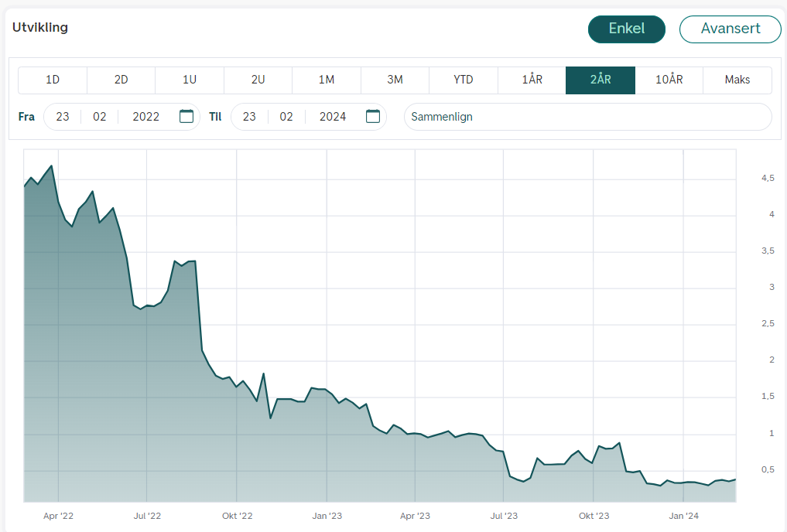Open the Sammenlign comparison field
Image resolution: width=787 pixels, height=532 pixels.
tap(588, 117)
